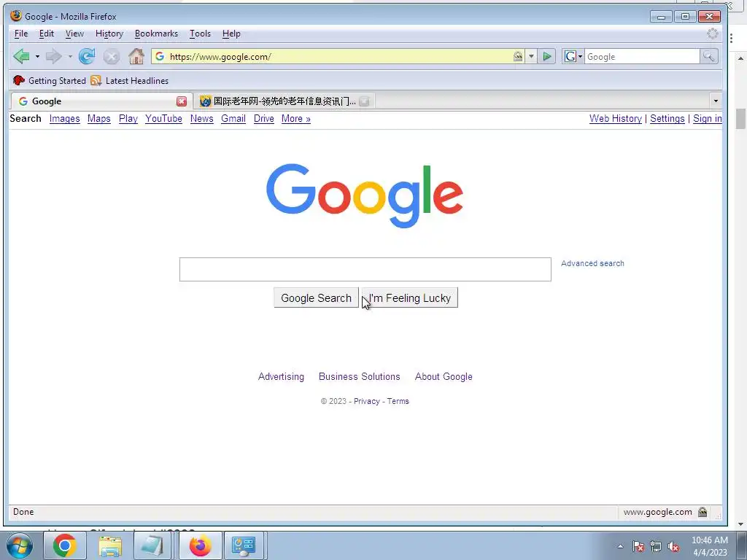
Task: Open the History menu
Action: tap(109, 34)
